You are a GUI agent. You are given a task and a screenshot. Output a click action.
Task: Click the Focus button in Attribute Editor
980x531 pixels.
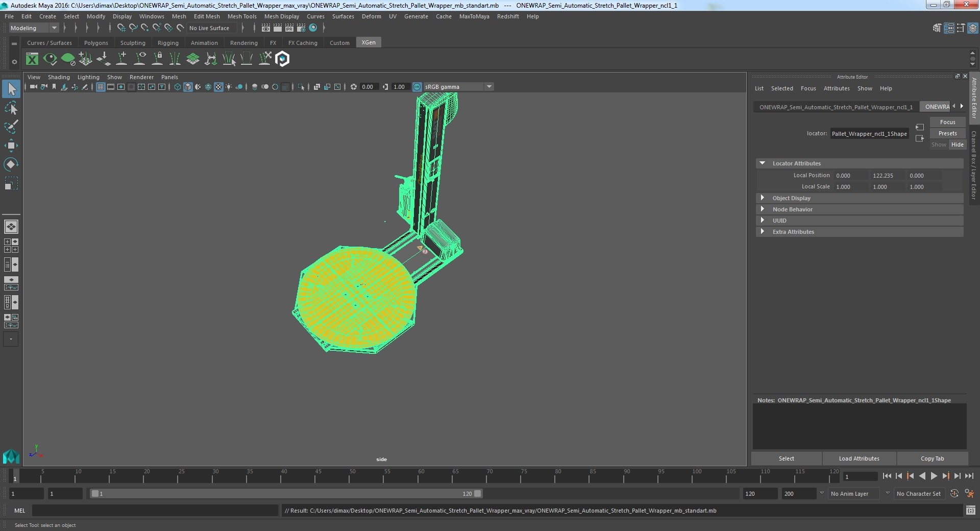pyautogui.click(x=947, y=122)
